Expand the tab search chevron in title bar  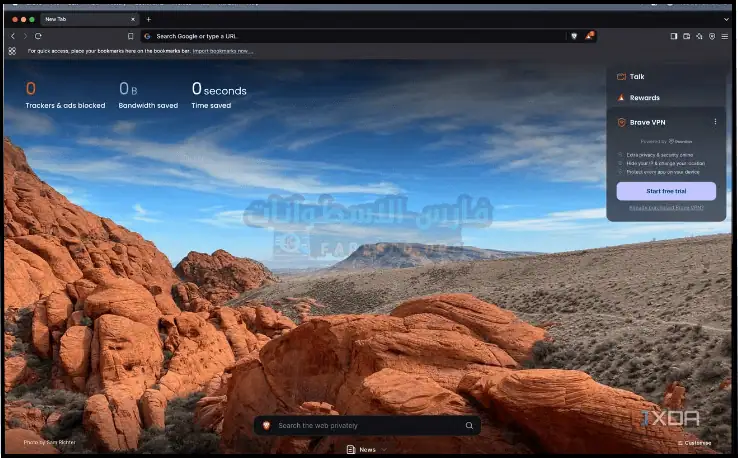click(725, 19)
